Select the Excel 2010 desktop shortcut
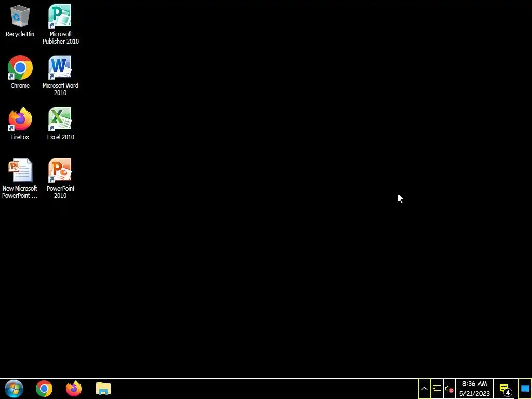The image size is (532, 399). (x=60, y=124)
